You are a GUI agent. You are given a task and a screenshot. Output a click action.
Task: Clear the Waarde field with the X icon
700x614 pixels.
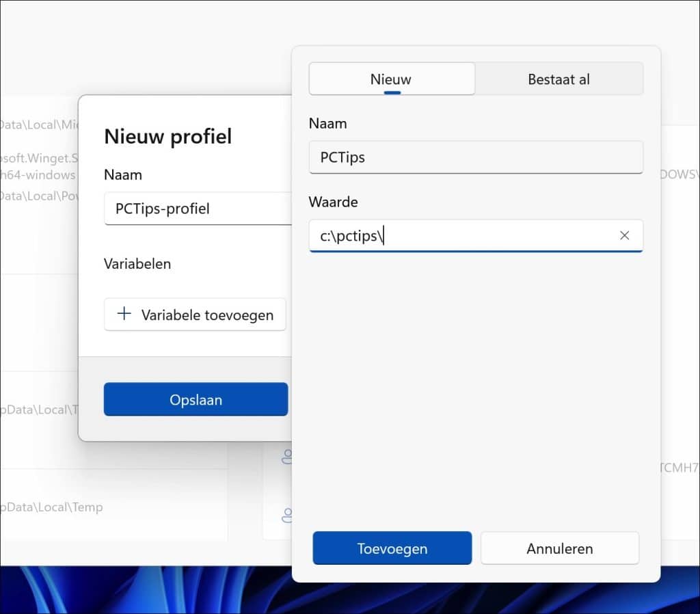pyautogui.click(x=625, y=235)
